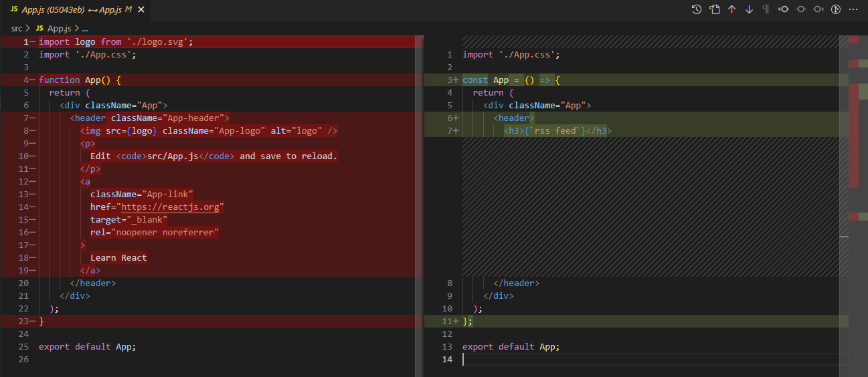Click className="App-link" line
The height and width of the screenshot is (377, 868).
(x=142, y=194)
